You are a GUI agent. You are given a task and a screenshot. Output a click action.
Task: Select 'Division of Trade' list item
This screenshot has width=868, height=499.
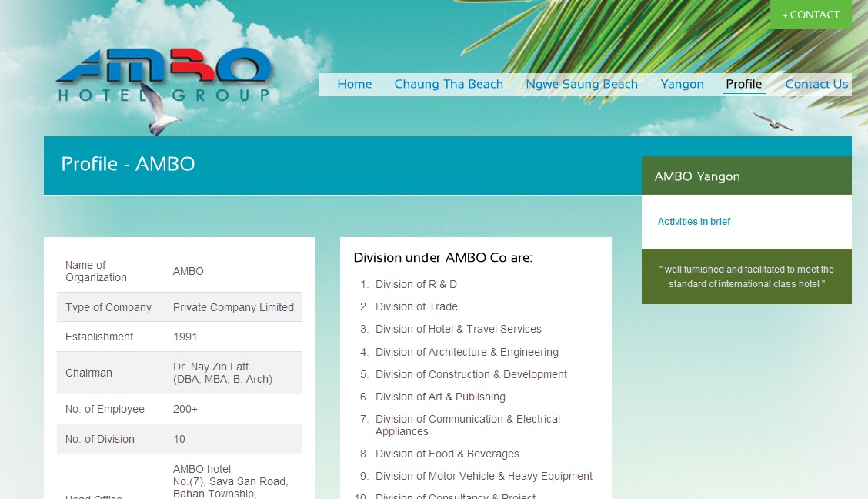coord(416,306)
